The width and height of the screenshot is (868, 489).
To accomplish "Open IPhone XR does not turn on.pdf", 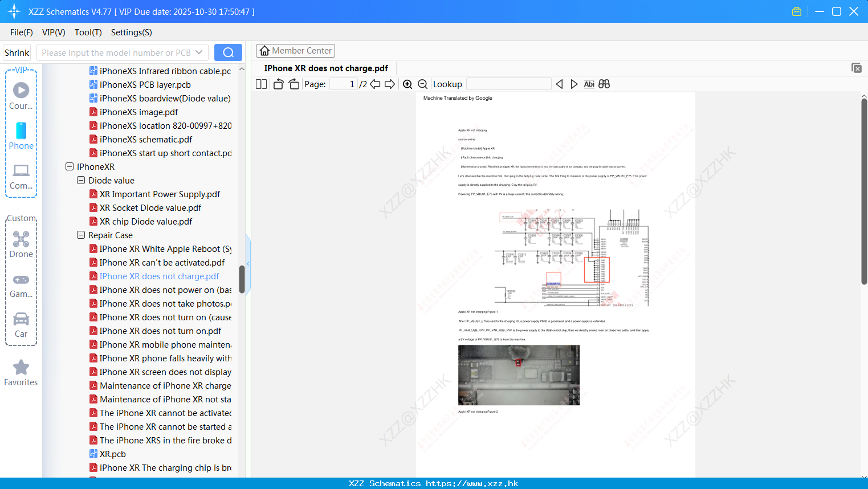I will point(155,331).
